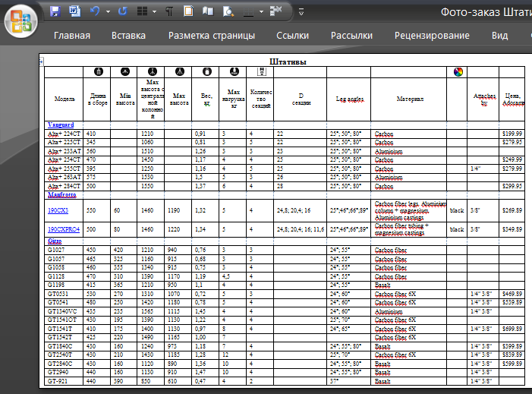Save the document with the floppy icon

pos(55,11)
